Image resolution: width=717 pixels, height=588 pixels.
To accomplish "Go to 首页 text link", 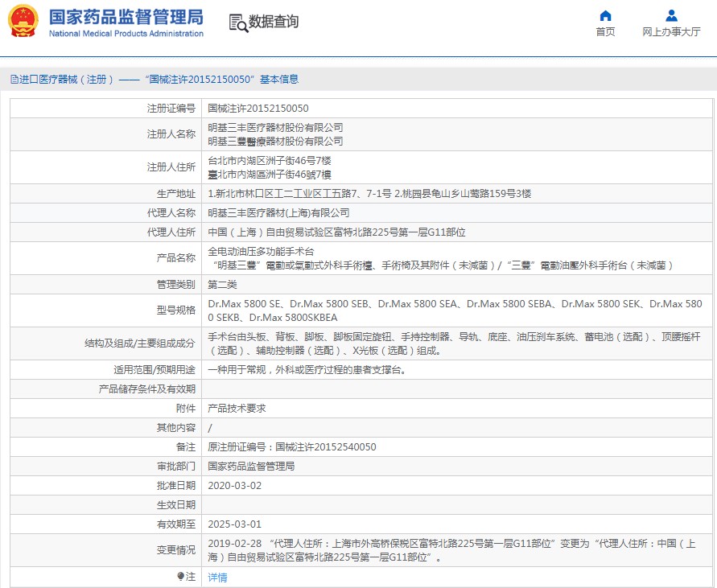I will [605, 31].
